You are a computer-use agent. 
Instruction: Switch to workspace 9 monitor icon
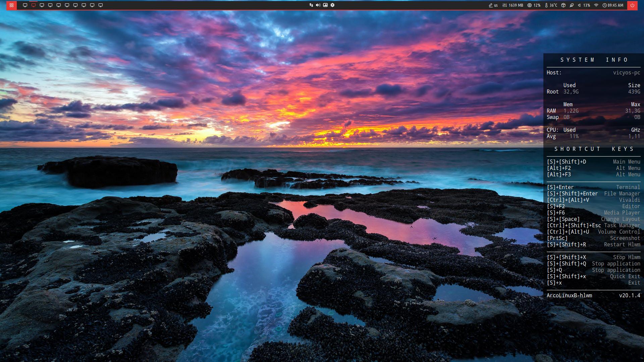coord(92,5)
